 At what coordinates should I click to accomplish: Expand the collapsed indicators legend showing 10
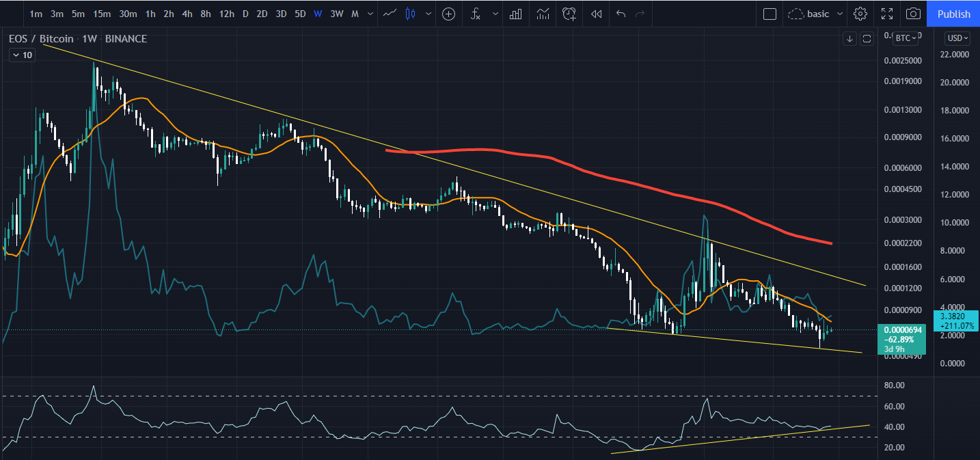21,55
